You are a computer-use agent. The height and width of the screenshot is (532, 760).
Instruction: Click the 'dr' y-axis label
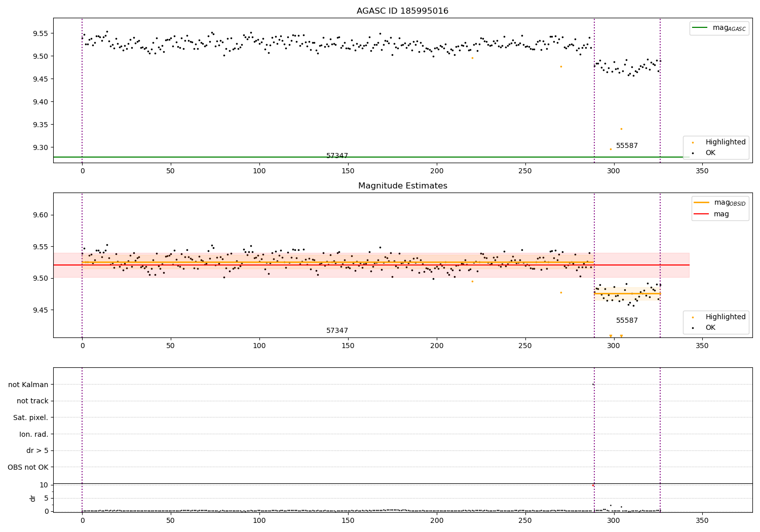33,498
